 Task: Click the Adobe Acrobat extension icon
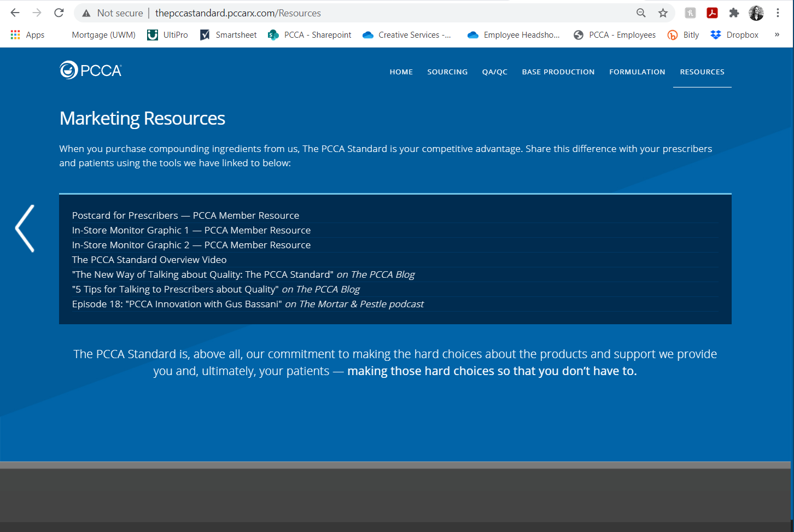pos(712,13)
